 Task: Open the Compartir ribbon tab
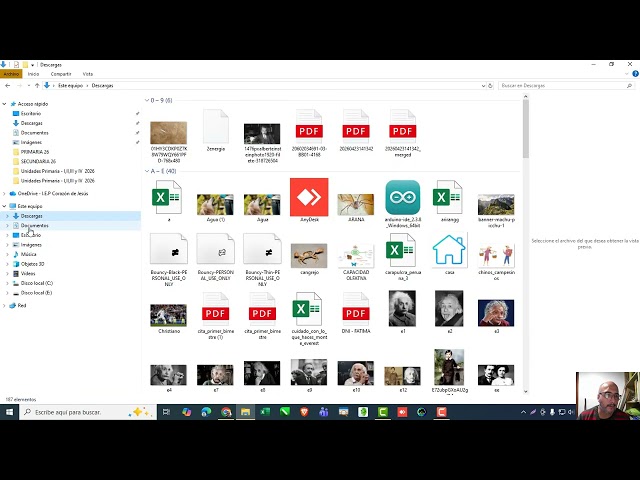pyautogui.click(x=61, y=74)
